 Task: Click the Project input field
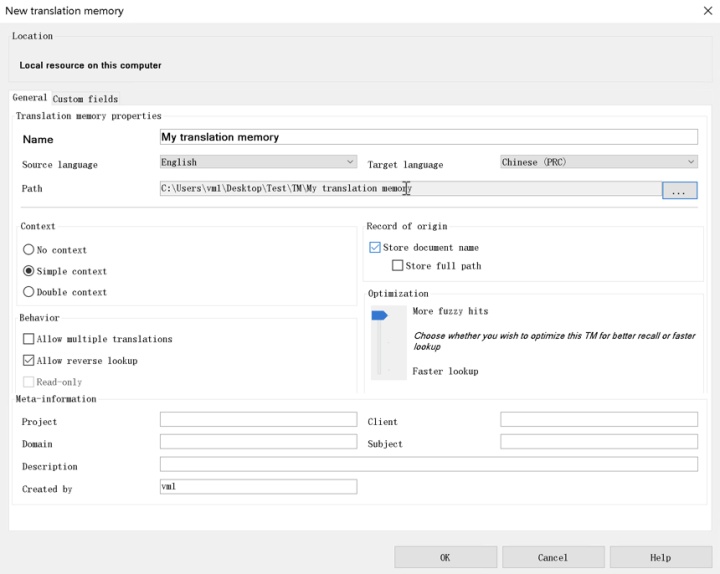click(x=258, y=419)
